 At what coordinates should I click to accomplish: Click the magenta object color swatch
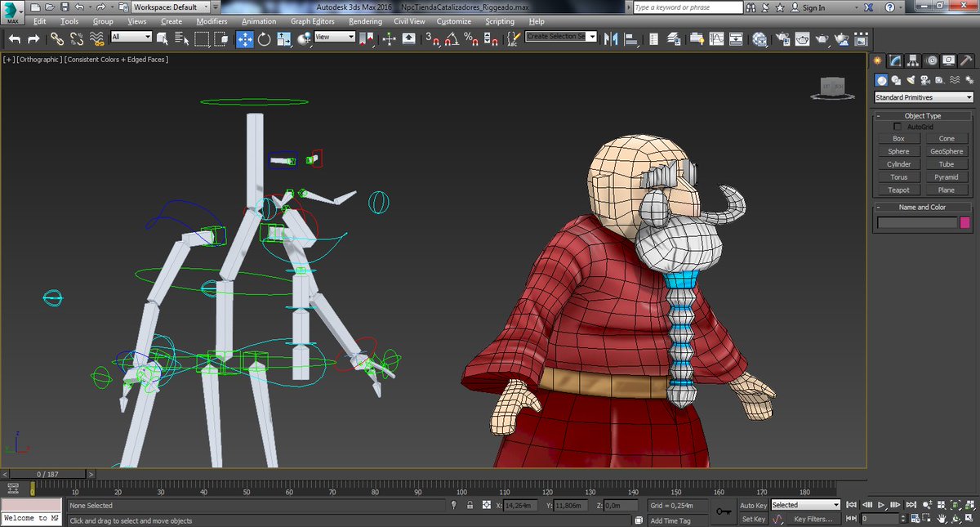965,222
